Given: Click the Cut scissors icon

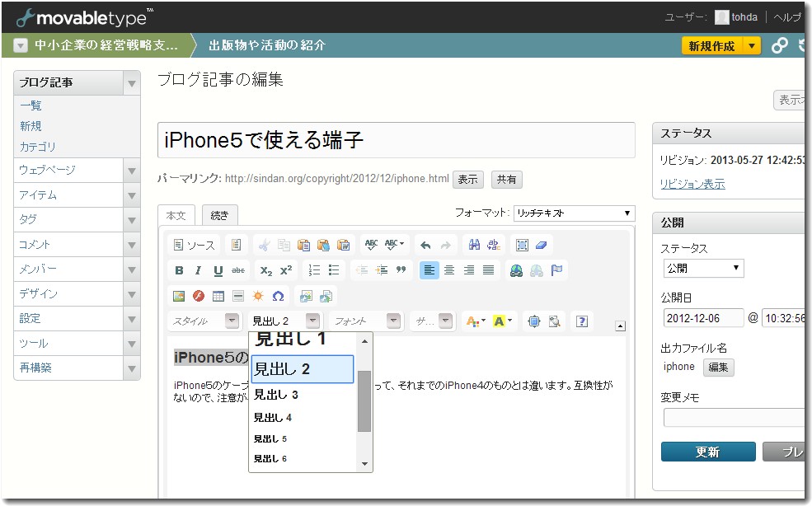Looking at the screenshot, I should [264, 245].
